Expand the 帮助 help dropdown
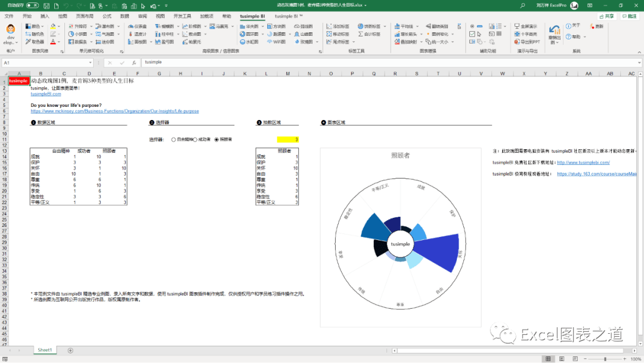This screenshot has width=644, height=363. tap(584, 37)
